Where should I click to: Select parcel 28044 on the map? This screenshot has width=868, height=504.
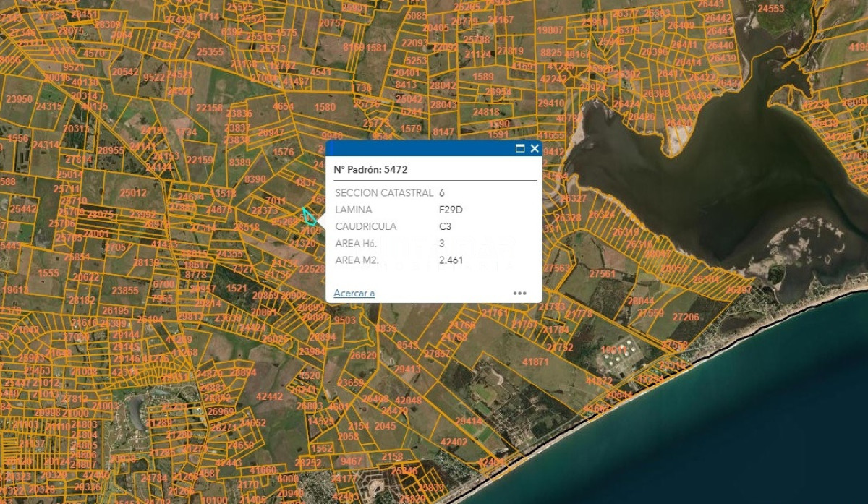[641, 301]
